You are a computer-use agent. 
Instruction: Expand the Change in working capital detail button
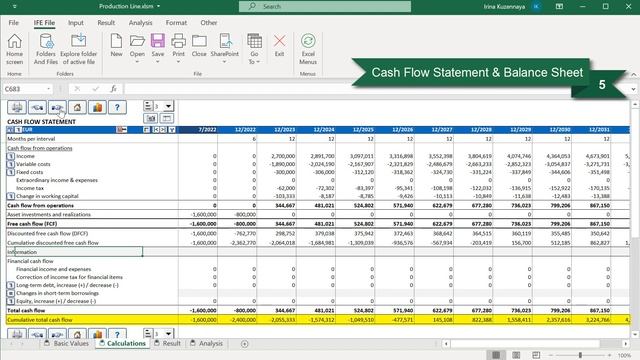[x=11, y=196]
